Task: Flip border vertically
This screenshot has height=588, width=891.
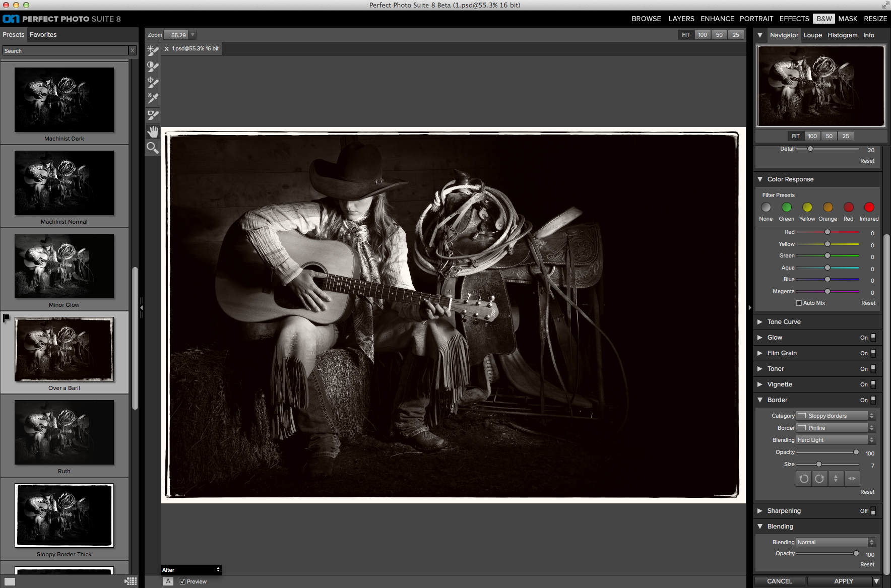Action: pyautogui.click(x=836, y=479)
